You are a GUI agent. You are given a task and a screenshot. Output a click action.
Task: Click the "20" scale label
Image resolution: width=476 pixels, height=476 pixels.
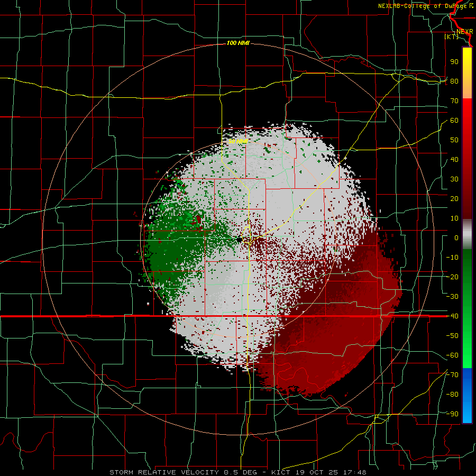pos(454,199)
